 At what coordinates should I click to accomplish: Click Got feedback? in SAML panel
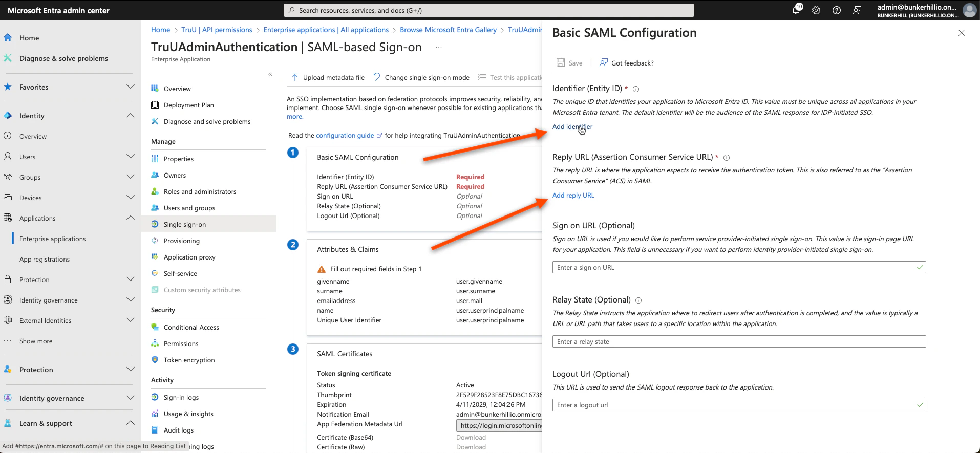[627, 63]
